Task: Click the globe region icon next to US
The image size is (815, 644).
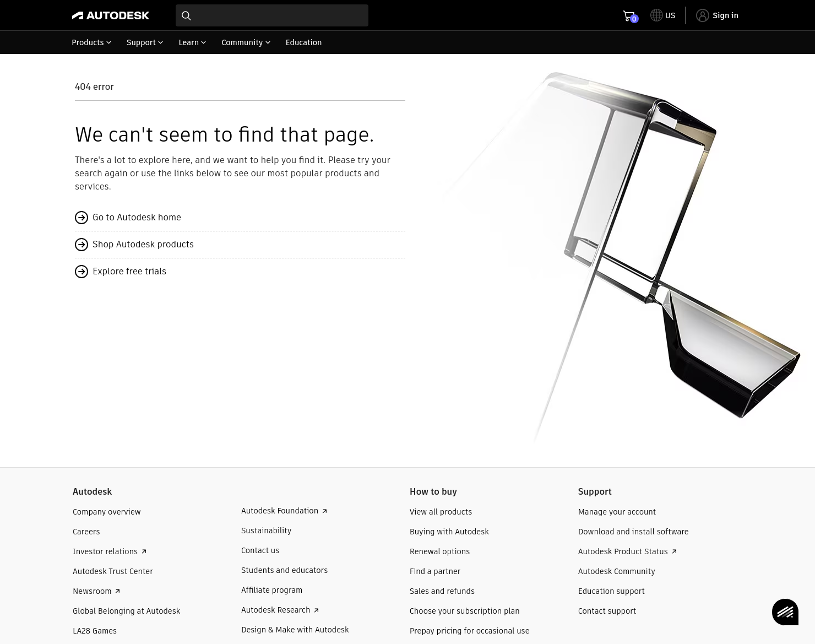Action: (x=656, y=15)
